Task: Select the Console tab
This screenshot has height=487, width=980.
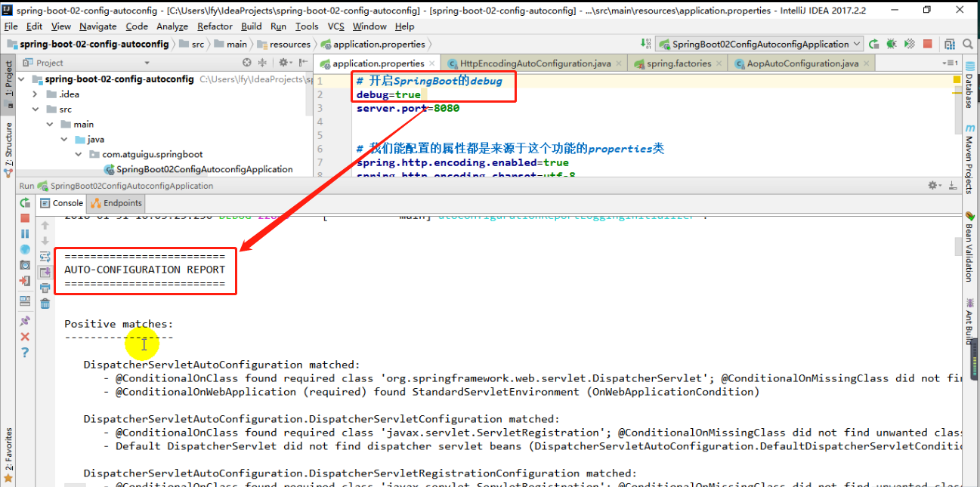Action: (x=62, y=203)
